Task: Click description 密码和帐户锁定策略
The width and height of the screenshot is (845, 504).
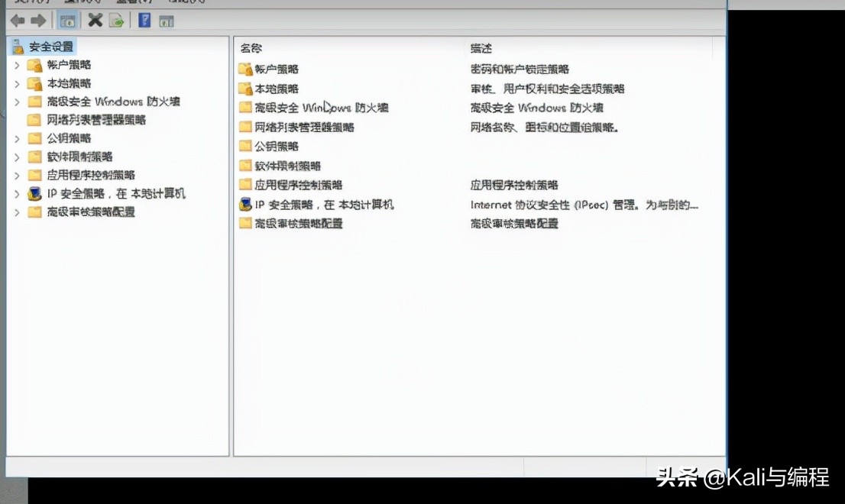Action: pyautogui.click(x=520, y=69)
